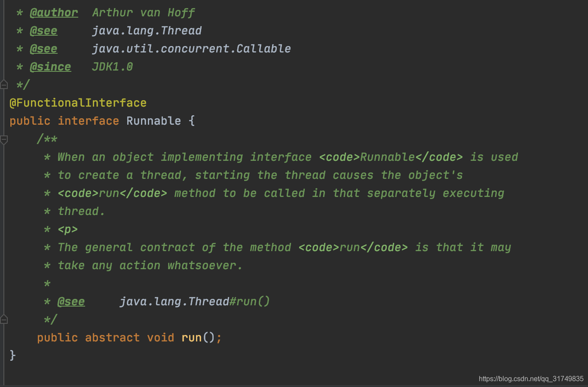This screenshot has width=588, height=387.
Task: Click the Runnable interface name in declaration
Action: pyautogui.click(x=153, y=121)
